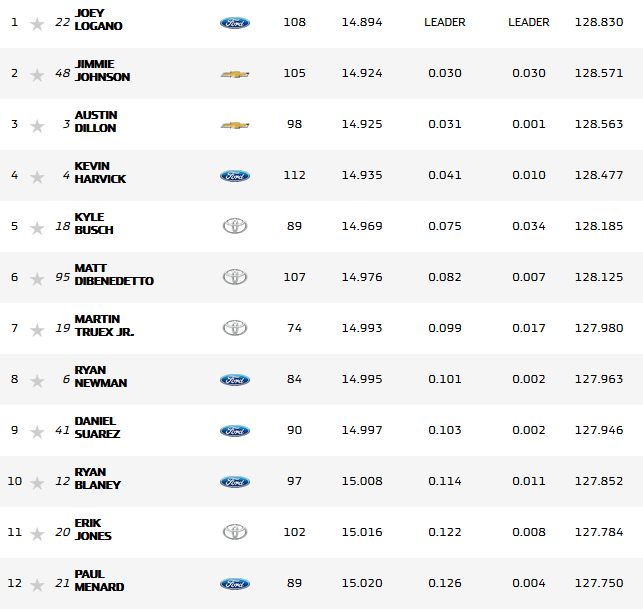Click the Ford logo for Ryan Newman
The width and height of the screenshot is (643, 611).
pyautogui.click(x=235, y=379)
